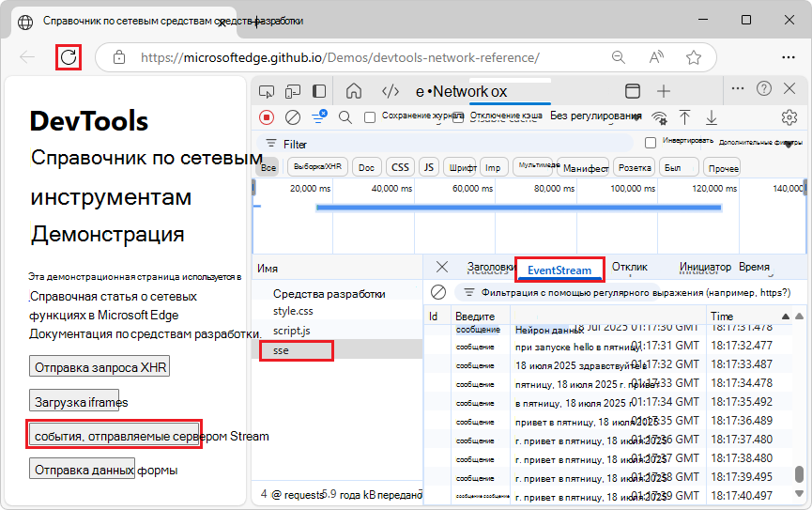Screen dimensions: 812x510
Task: Enable the Preserve log checkbox
Action: [x=370, y=117]
